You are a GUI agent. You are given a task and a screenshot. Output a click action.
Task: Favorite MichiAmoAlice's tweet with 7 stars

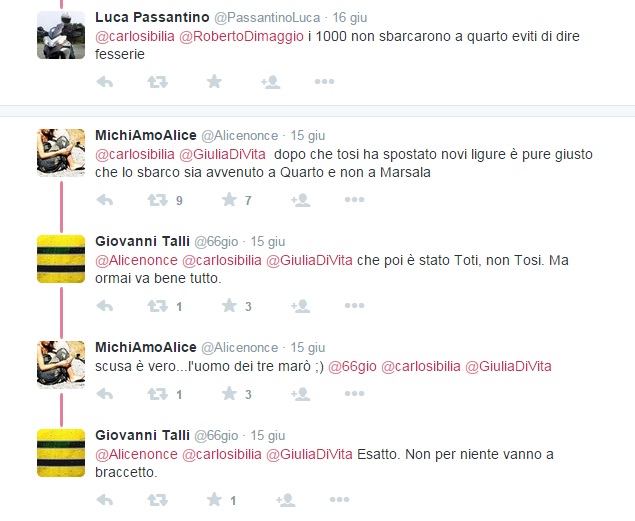tap(229, 200)
